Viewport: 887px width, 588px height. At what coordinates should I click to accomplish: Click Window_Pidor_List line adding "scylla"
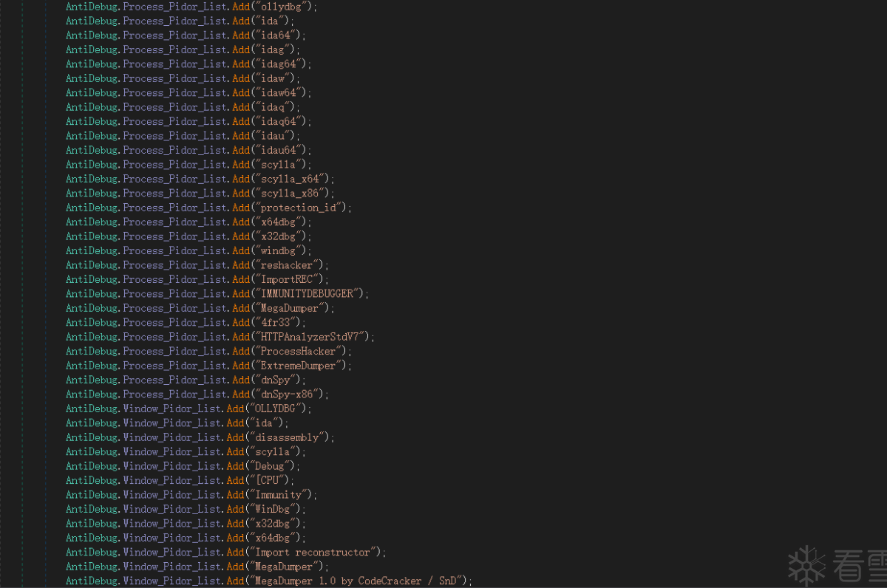(x=186, y=453)
